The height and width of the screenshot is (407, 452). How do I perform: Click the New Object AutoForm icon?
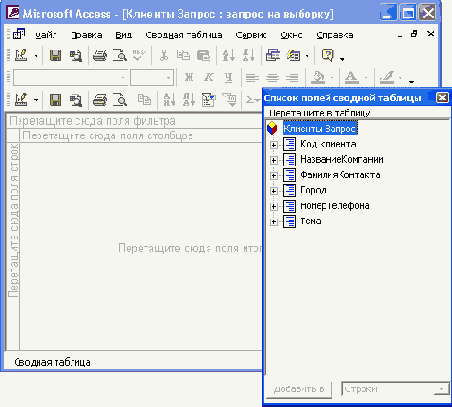point(293,55)
